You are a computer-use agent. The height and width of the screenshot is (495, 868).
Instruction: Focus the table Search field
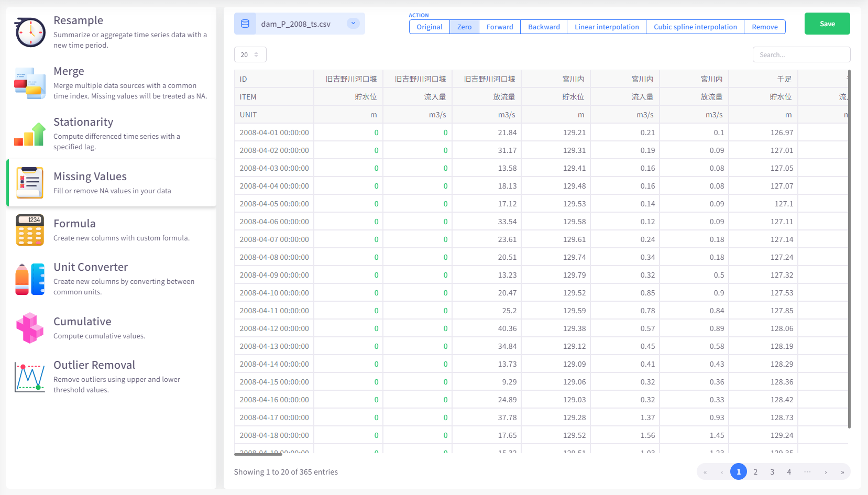801,54
